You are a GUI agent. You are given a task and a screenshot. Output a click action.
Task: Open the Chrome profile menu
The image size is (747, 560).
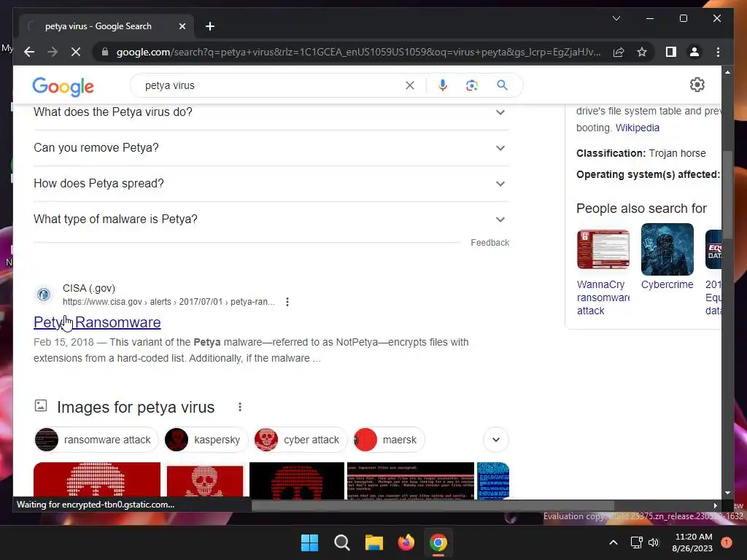coord(694,52)
